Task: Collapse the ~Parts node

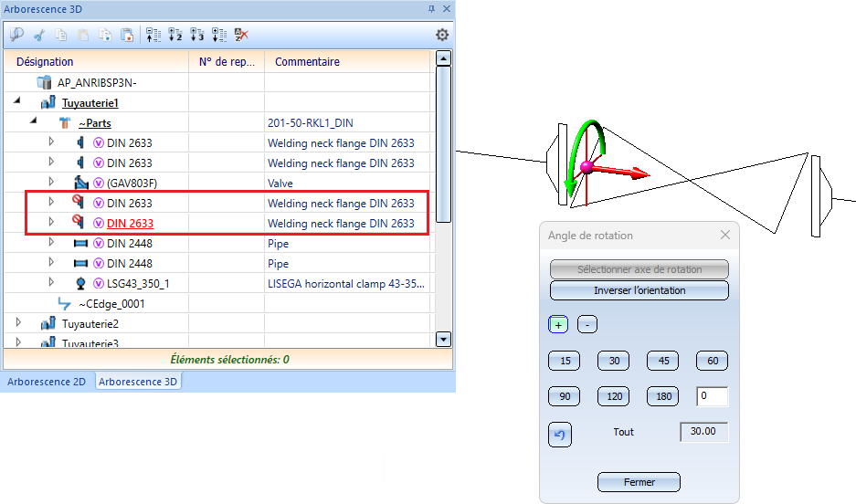Action: click(35, 121)
